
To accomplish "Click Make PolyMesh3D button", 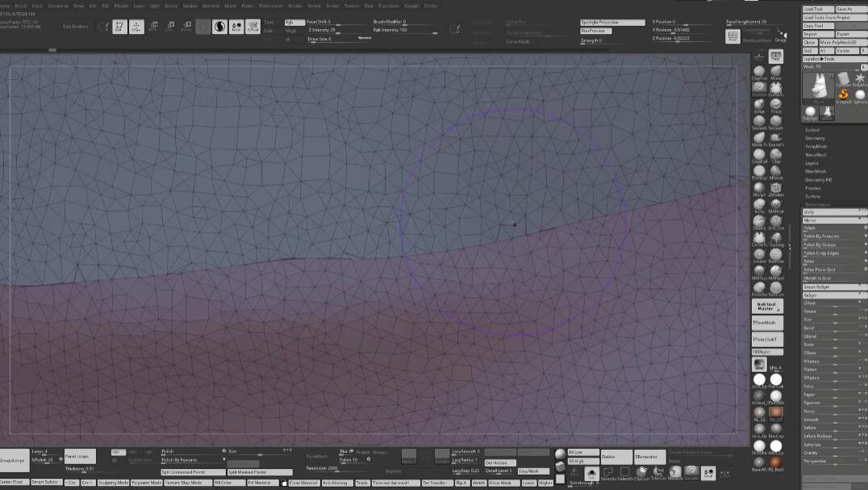I will coord(842,42).
